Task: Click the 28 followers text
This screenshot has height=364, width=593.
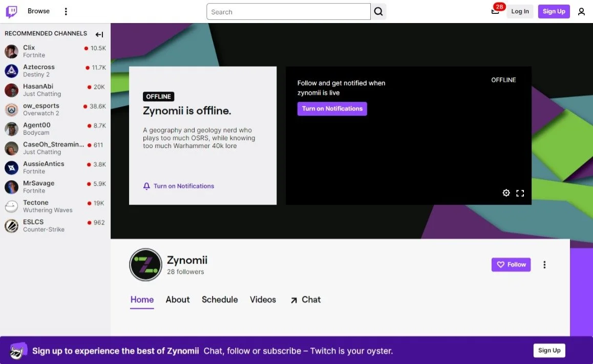Action: point(185,272)
